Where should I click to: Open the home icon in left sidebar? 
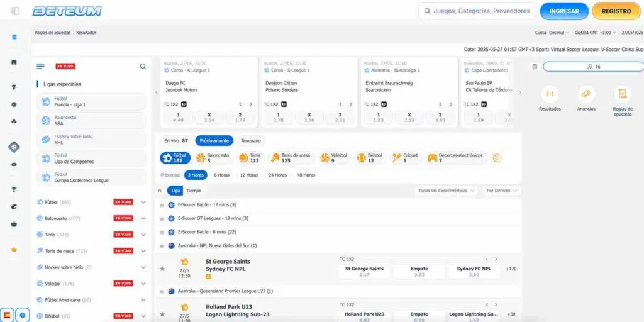pos(14,62)
